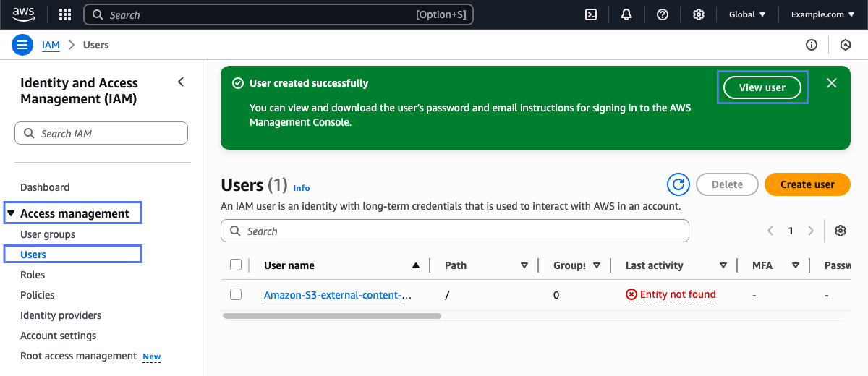Click the red Entity not found status icon
This screenshot has width=868, height=376.
pyautogui.click(x=631, y=295)
